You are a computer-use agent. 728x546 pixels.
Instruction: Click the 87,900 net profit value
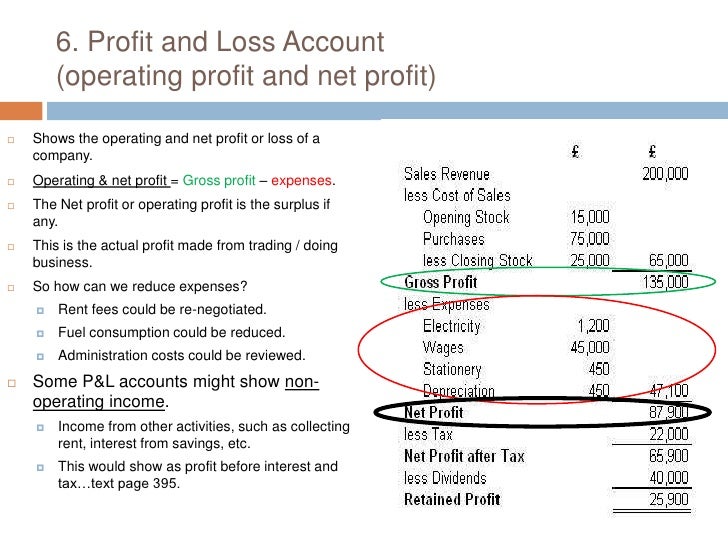coord(669,412)
